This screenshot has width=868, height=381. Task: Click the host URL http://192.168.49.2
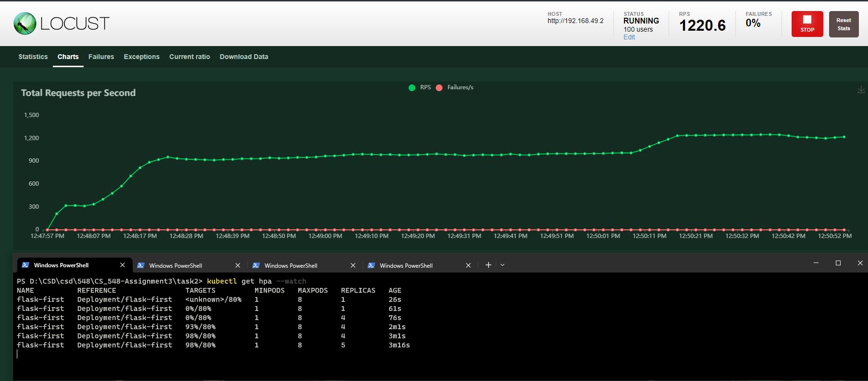tap(575, 21)
